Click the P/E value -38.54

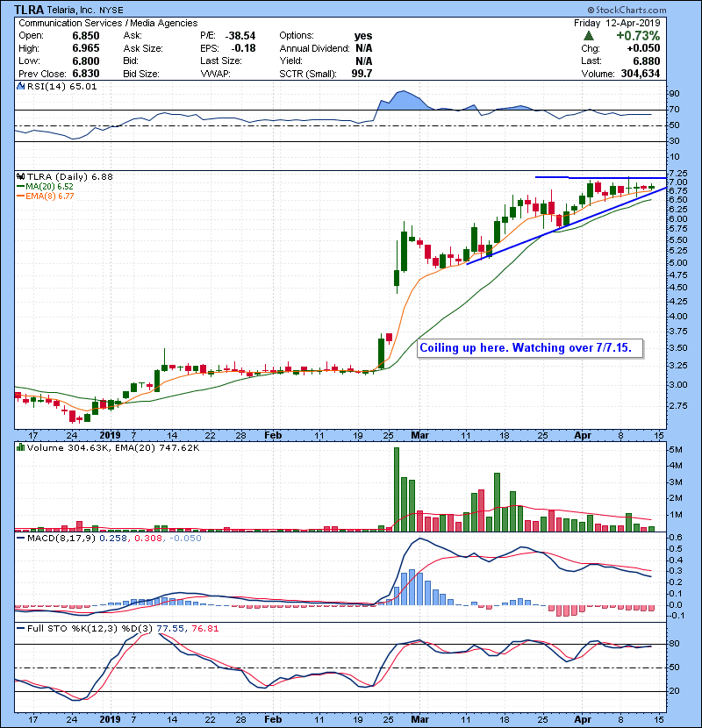pyautogui.click(x=240, y=36)
